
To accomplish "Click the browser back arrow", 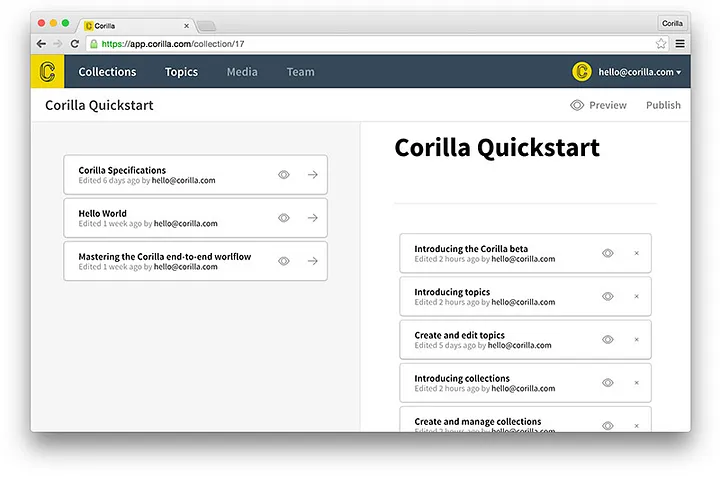I will (41, 44).
